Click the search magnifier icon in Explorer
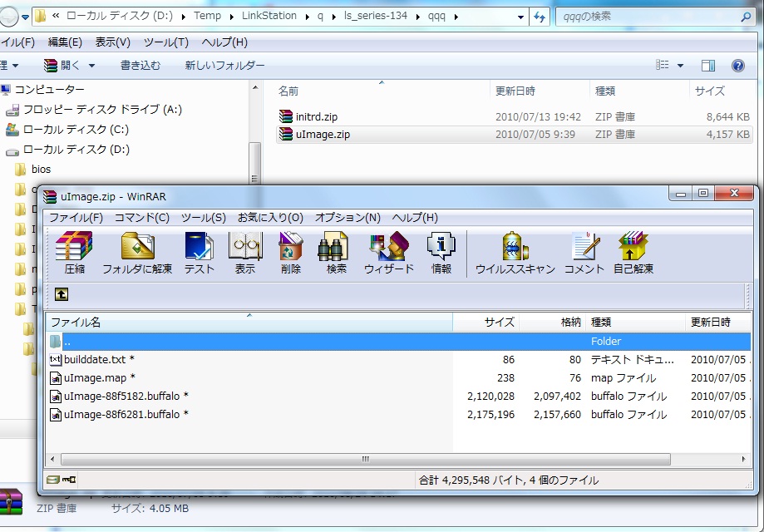 point(746,17)
